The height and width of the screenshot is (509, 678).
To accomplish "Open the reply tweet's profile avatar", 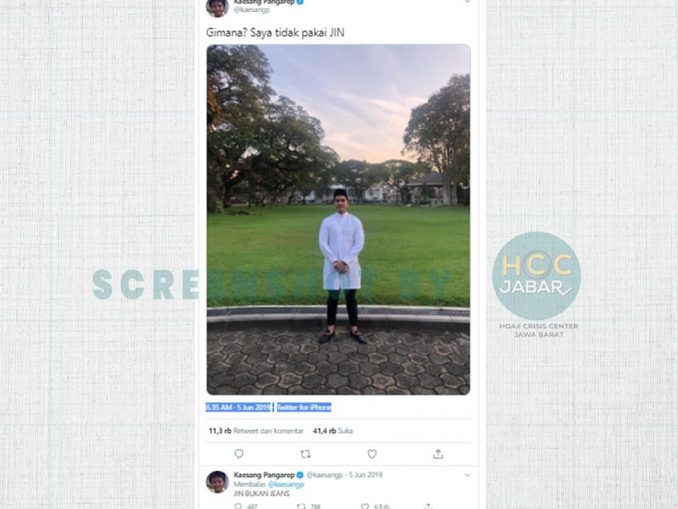I will pyautogui.click(x=217, y=482).
